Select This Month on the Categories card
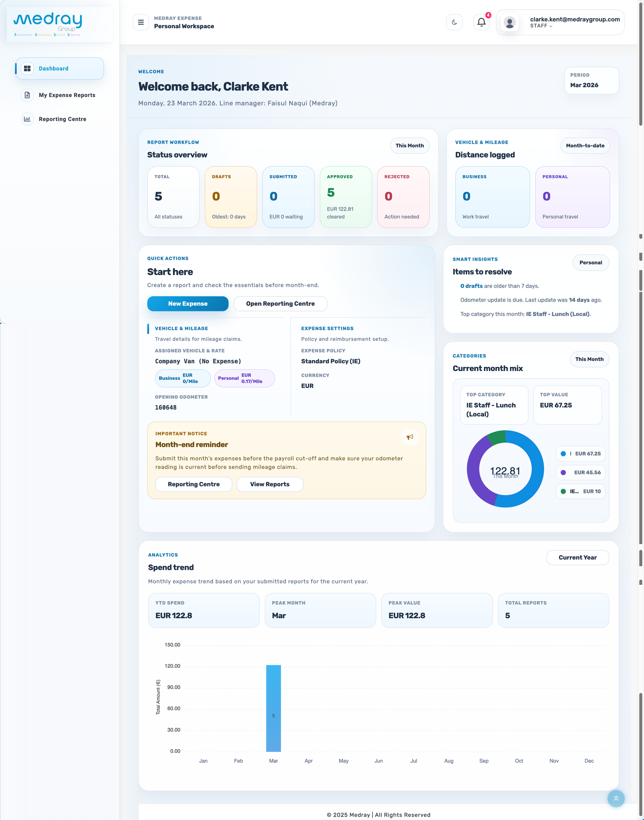644x820 pixels. [589, 359]
